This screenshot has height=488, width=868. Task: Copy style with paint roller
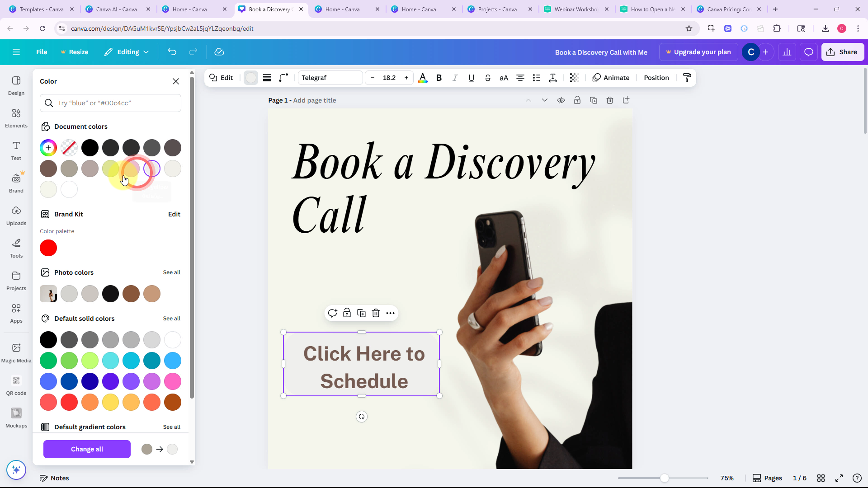pyautogui.click(x=687, y=78)
